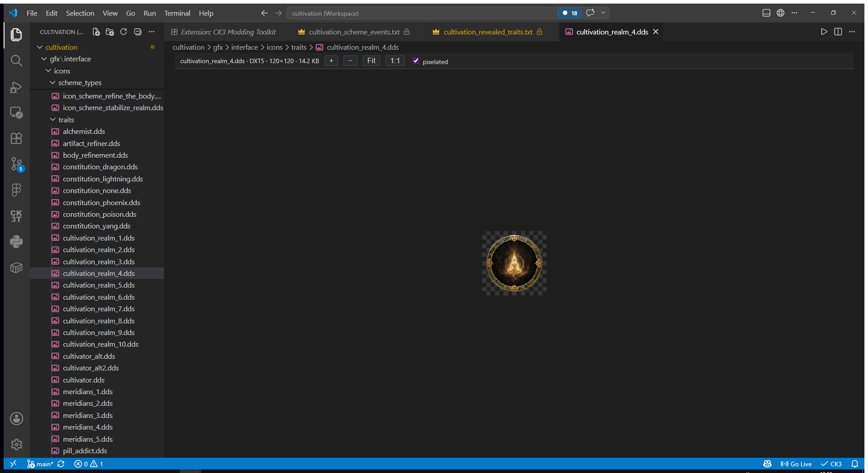Click New File icon in explorer header
Viewport: 868px width, 473px height.
click(96, 32)
